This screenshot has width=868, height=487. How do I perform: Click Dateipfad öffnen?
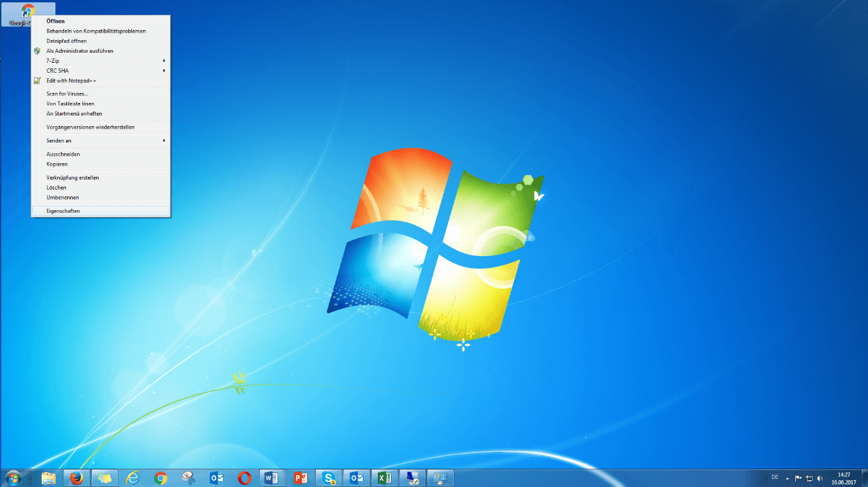point(100,41)
